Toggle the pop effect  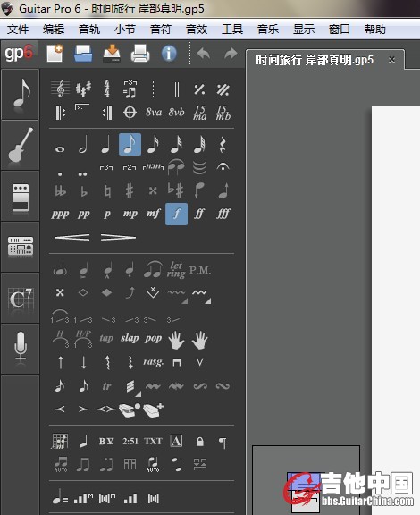click(153, 339)
